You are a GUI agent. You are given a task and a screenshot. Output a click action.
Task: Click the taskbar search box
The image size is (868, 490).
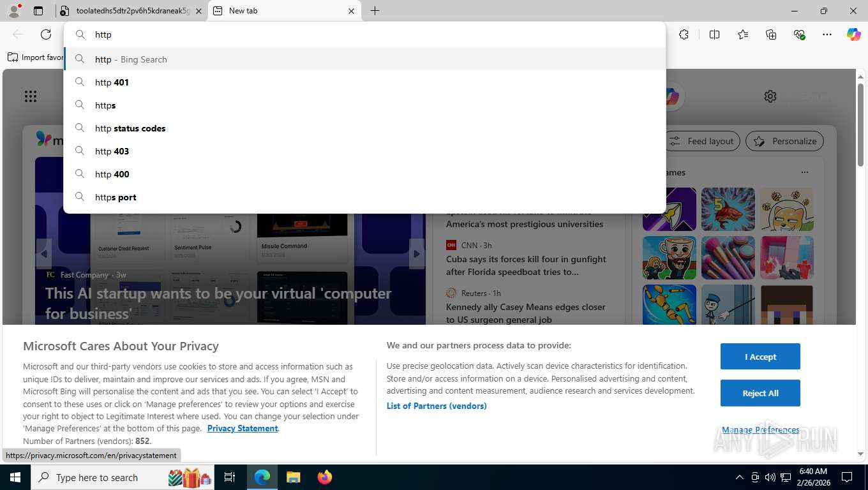(123, 477)
